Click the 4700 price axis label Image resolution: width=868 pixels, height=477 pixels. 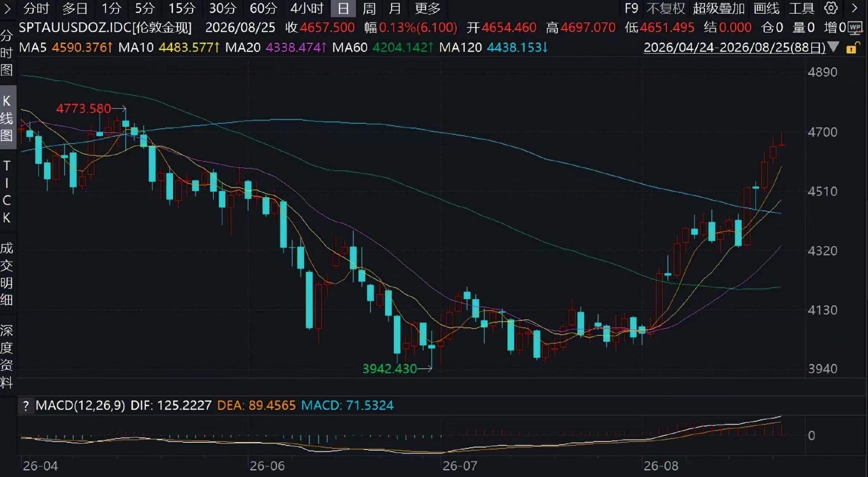pos(822,132)
